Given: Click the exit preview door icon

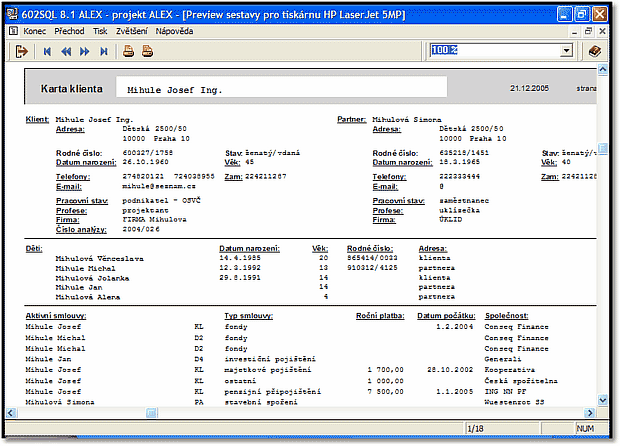Looking at the screenshot, I should coord(21,51).
